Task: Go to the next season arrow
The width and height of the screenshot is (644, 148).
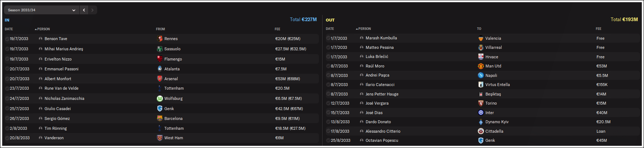Action: coord(92,10)
